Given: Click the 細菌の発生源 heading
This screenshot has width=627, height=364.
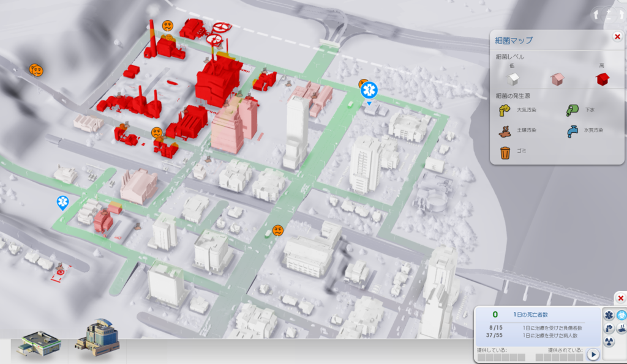Looking at the screenshot, I should [513, 96].
